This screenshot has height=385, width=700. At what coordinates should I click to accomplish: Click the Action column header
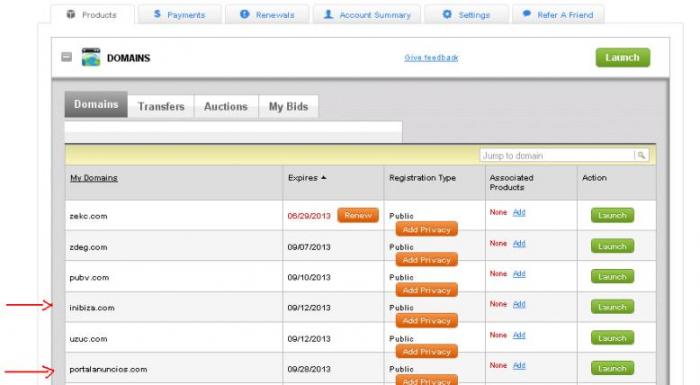pyautogui.click(x=594, y=178)
